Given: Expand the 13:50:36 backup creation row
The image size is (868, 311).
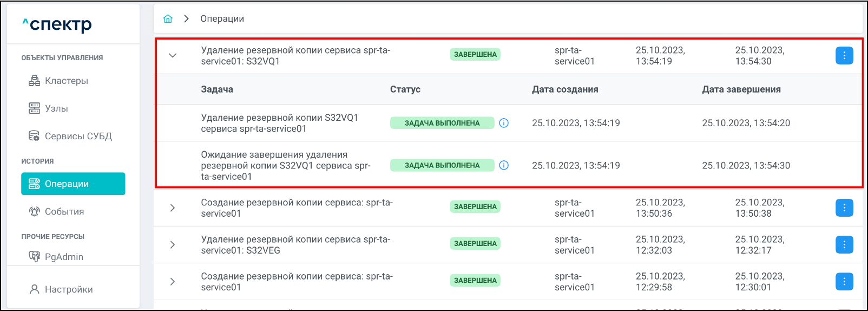Looking at the screenshot, I should 173,208.
